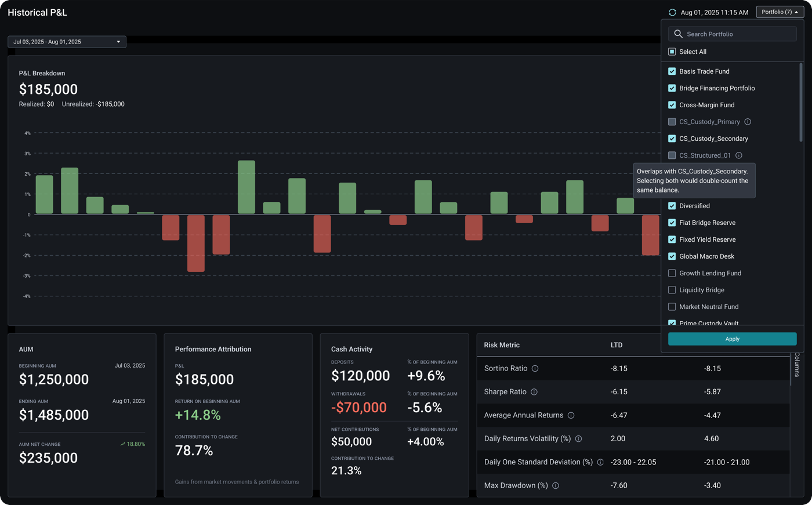
Task: Collapse the Portfolio (7) dropdown
Action: tap(780, 12)
